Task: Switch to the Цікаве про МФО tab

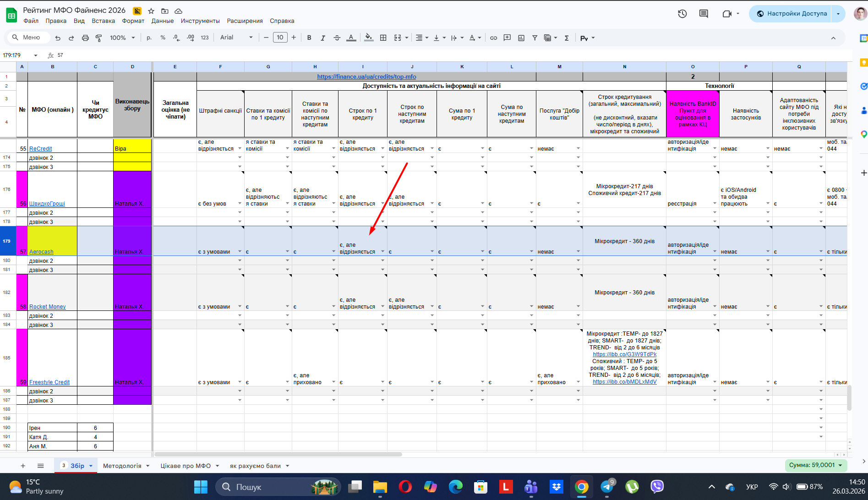Action: pyautogui.click(x=186, y=466)
